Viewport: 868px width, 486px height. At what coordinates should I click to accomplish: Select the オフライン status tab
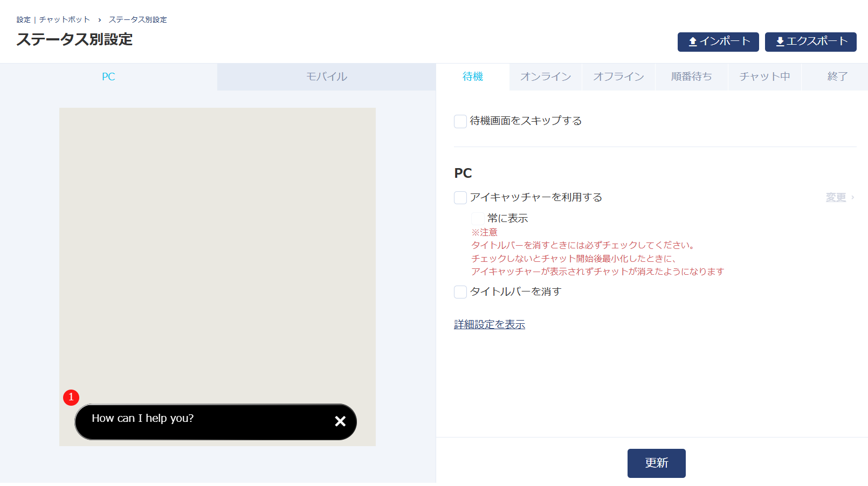[x=618, y=77]
